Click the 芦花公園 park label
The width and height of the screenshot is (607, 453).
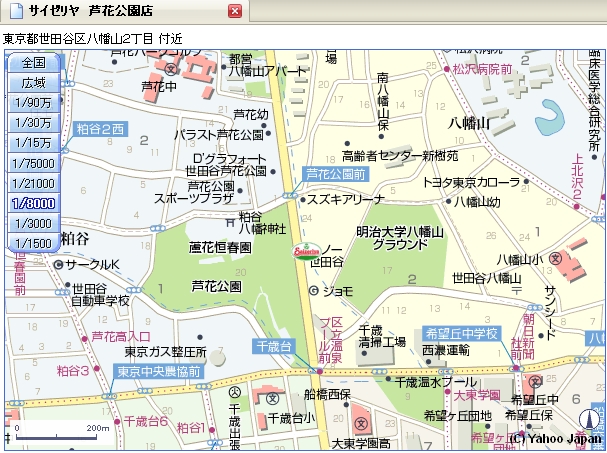click(217, 286)
